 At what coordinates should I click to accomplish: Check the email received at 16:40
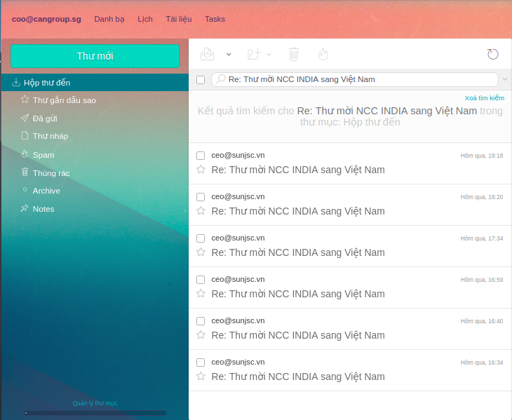[201, 321]
